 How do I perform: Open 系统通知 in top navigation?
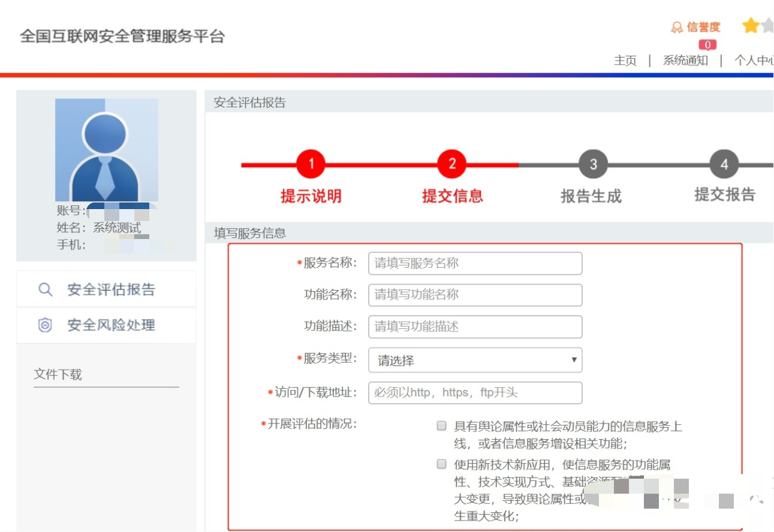click(685, 61)
